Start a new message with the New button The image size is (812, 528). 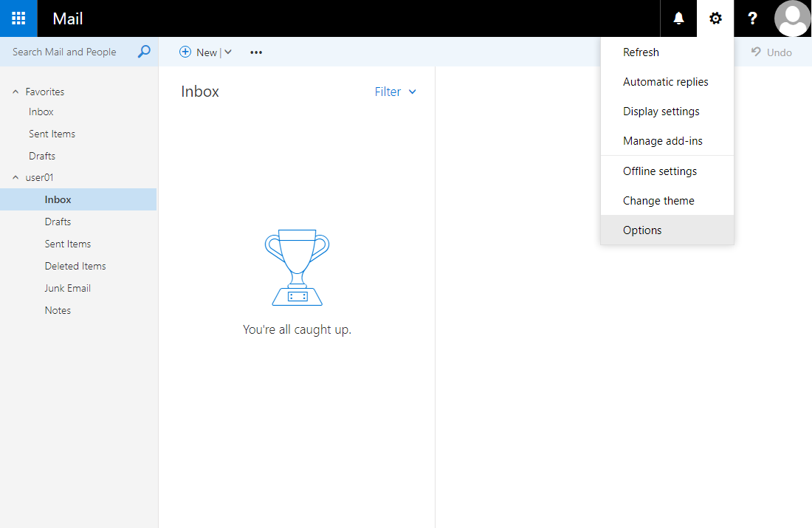tap(199, 52)
